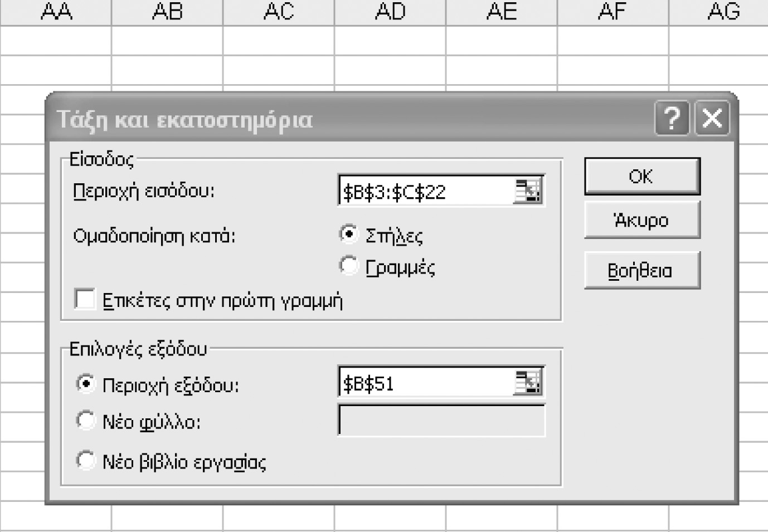Select column header AG

point(719,12)
